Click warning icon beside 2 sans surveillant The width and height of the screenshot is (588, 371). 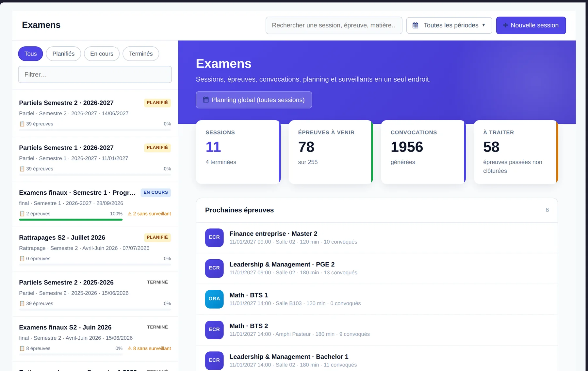[130, 214]
